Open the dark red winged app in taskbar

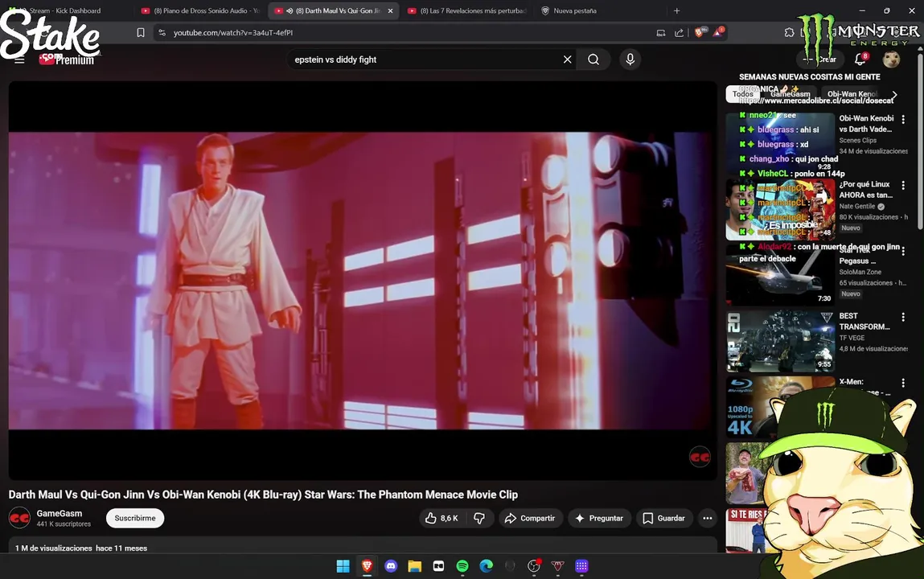pos(557,566)
